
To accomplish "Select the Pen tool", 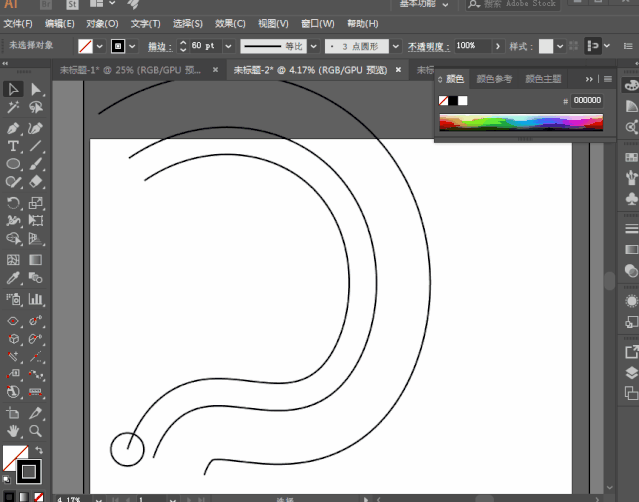I will (13, 128).
